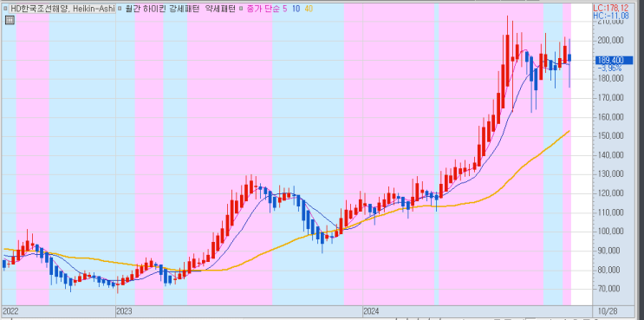Click the 월간 하이킨 indicator label
This screenshot has height=320, width=644.
[x=146, y=9]
